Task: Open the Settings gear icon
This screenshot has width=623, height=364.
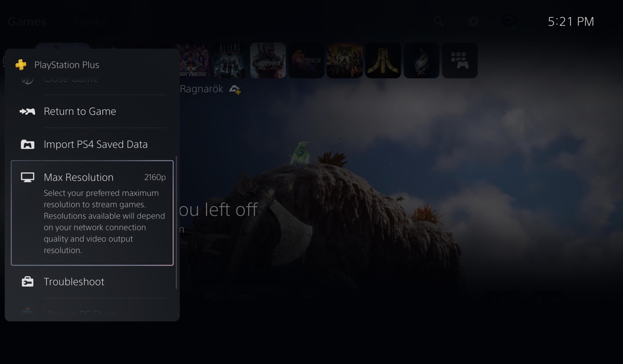Action: tap(473, 22)
